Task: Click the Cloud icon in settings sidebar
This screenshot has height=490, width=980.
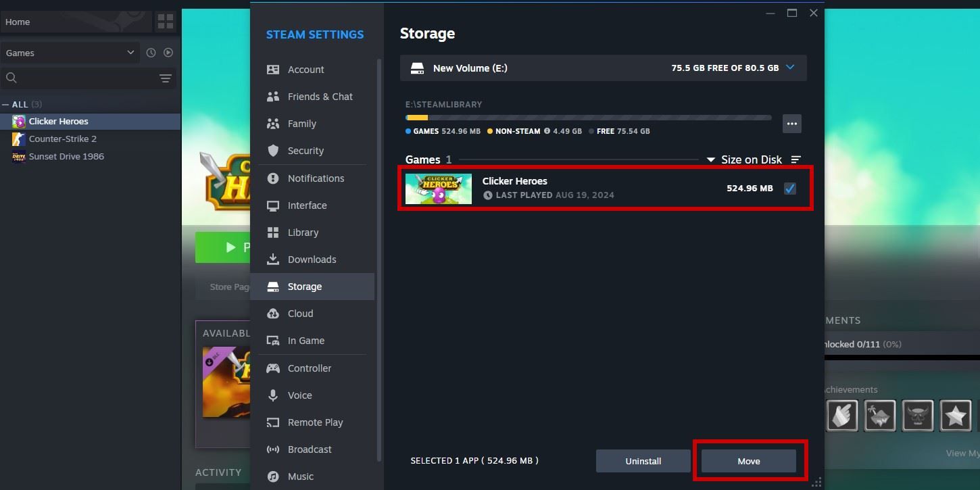Action: click(273, 314)
